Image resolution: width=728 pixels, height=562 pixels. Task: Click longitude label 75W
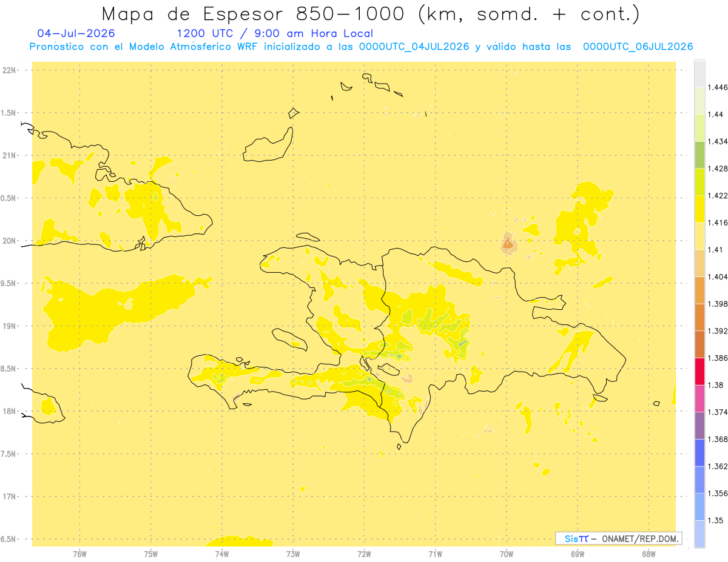[x=150, y=554]
